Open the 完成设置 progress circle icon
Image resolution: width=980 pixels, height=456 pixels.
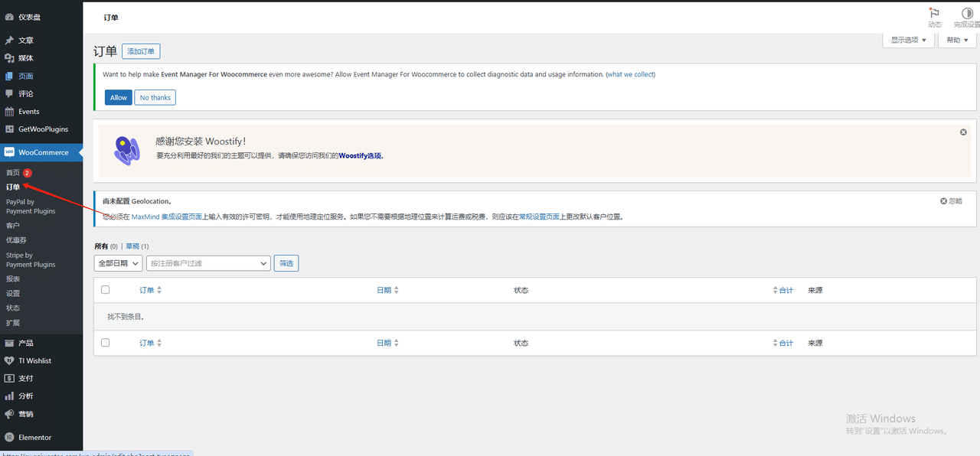tap(967, 13)
